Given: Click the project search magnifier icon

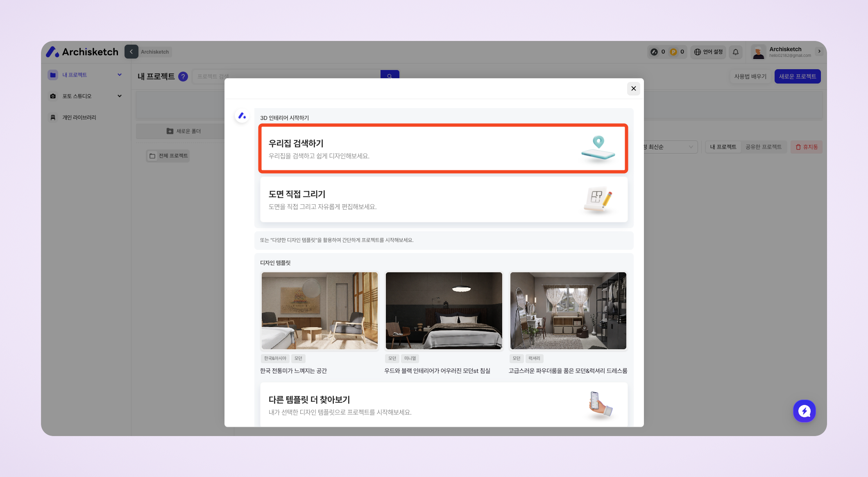Looking at the screenshot, I should pos(390,76).
